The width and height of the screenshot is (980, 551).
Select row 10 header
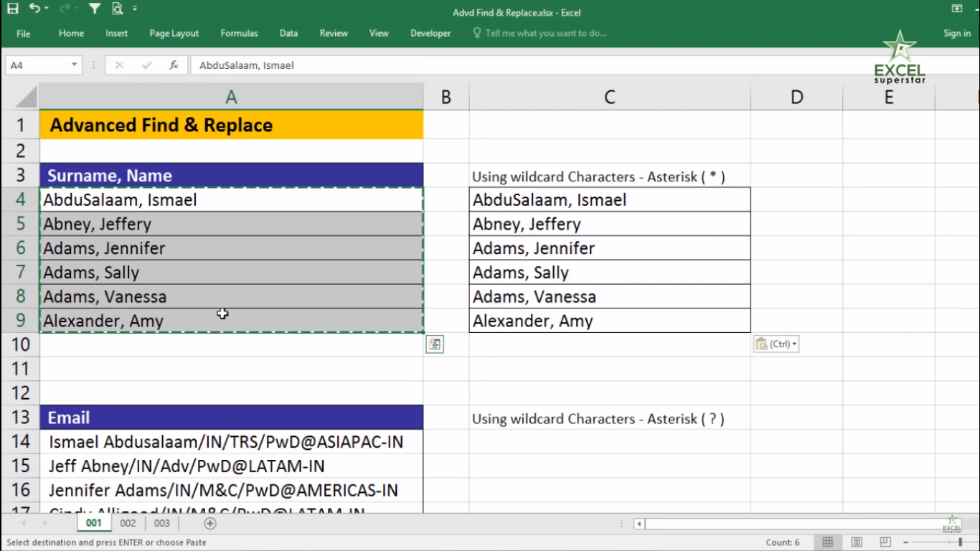tap(20, 344)
